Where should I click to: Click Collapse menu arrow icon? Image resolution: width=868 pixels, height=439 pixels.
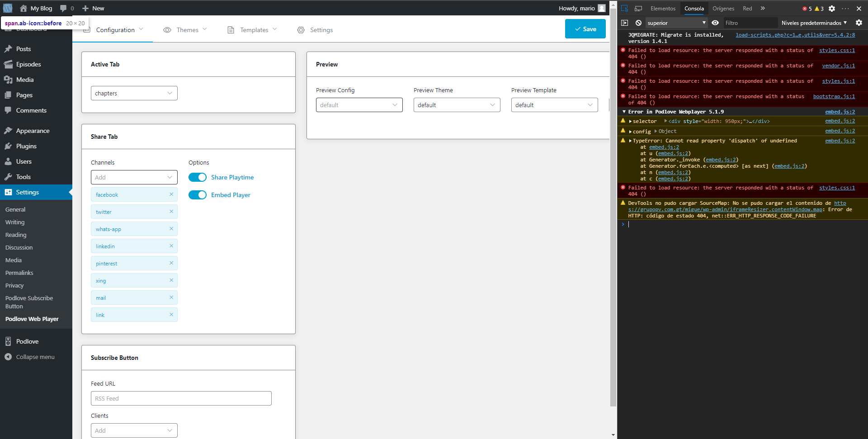click(x=8, y=357)
